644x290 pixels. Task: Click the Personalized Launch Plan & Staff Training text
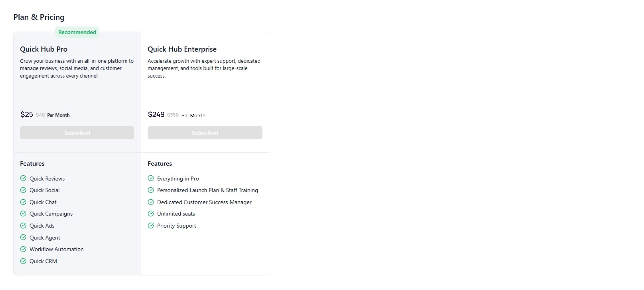pyautogui.click(x=208, y=190)
